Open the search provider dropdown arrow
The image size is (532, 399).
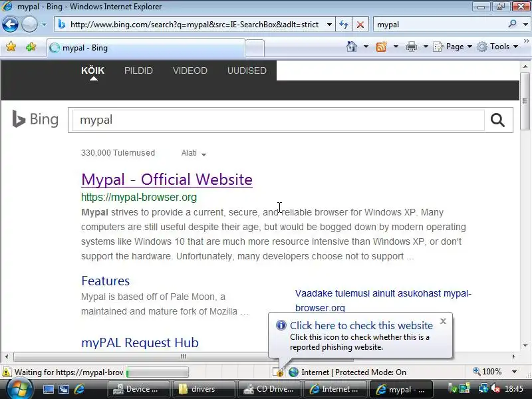coord(525,25)
